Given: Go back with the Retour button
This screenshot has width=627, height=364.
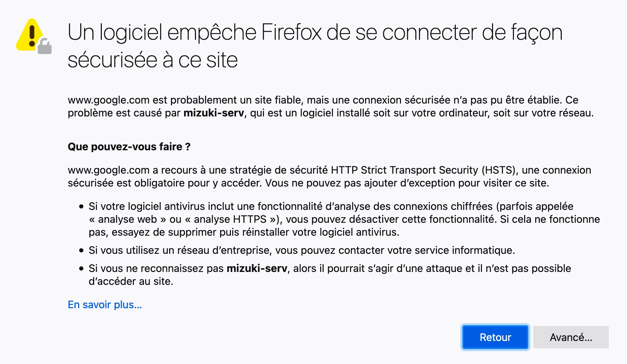Looking at the screenshot, I should [x=495, y=337].
